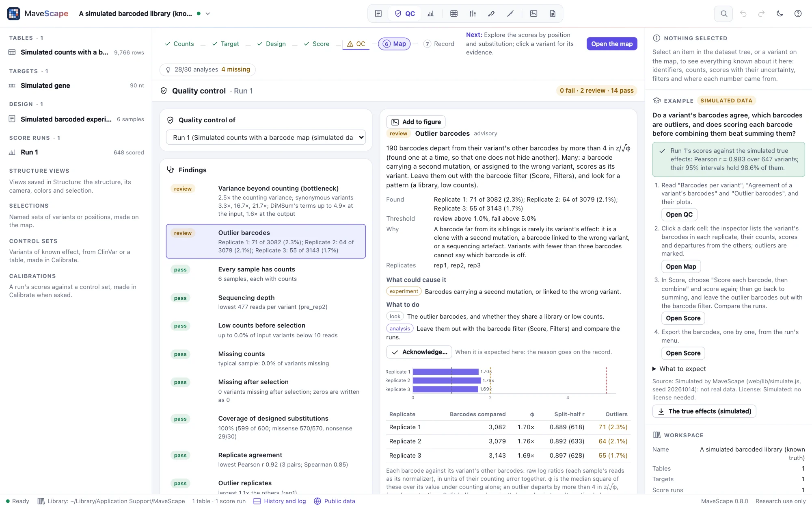812x508 pixels.
Task: Click the download icon on true effects button
Action: [x=661, y=411]
